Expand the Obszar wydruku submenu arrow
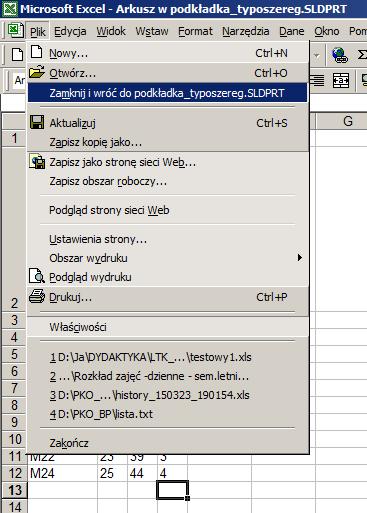 click(300, 258)
